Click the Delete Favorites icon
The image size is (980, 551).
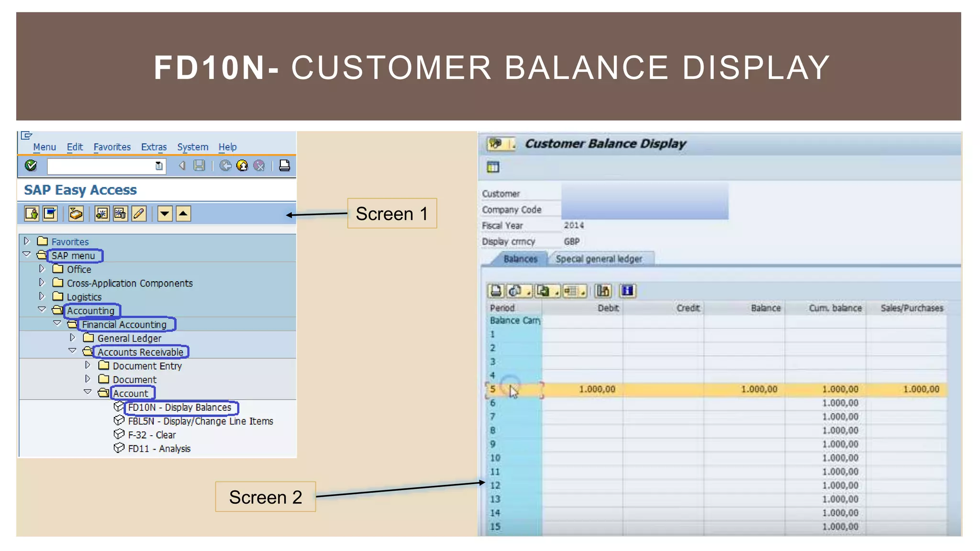click(120, 213)
